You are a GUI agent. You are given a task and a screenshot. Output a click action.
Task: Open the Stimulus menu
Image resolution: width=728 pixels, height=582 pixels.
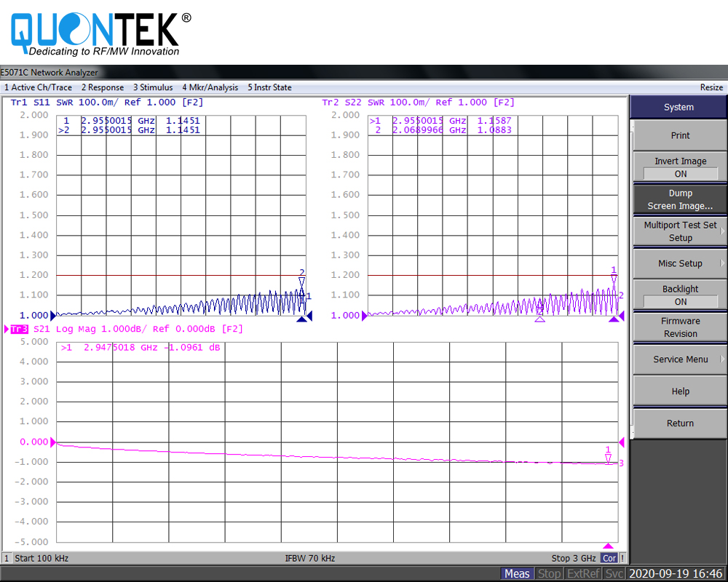coord(153,87)
